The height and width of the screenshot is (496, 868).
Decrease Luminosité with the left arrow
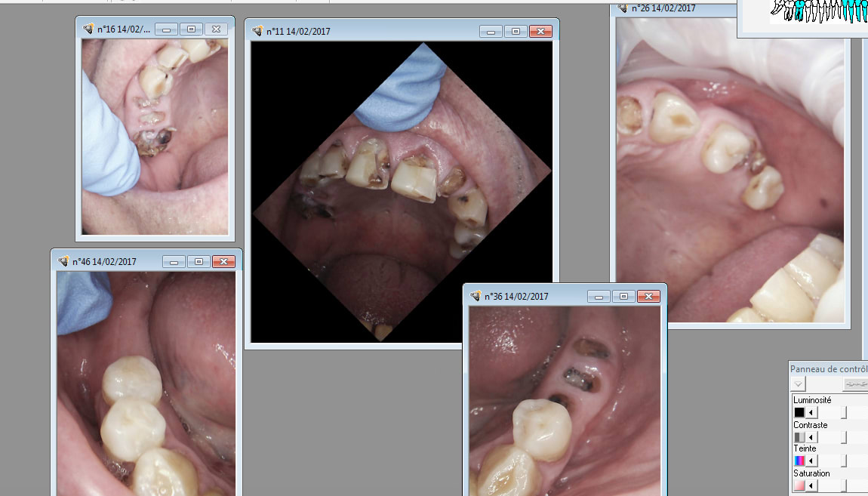tap(811, 412)
